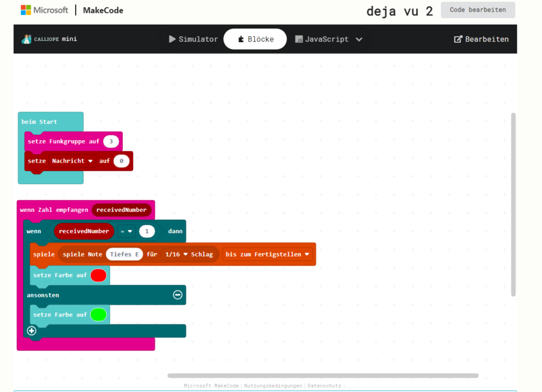This screenshot has width=542, height=392.
Task: Click the MakeCode title text
Action: tap(103, 10)
